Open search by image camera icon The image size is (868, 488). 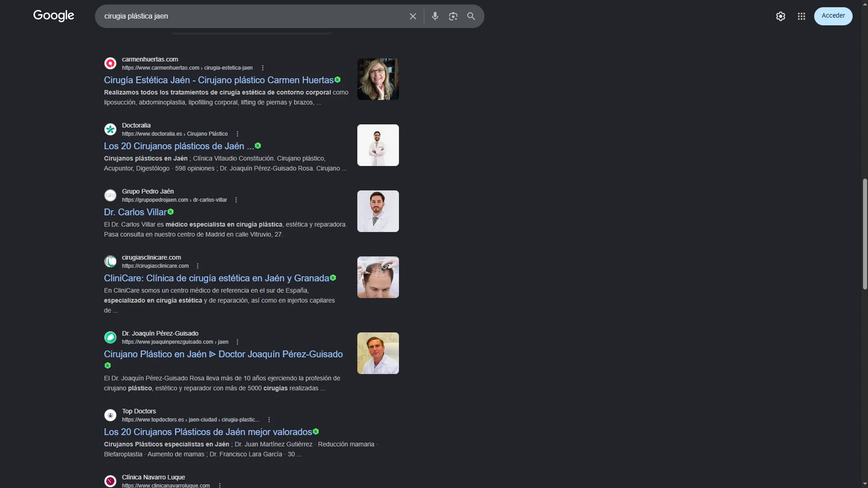(453, 16)
